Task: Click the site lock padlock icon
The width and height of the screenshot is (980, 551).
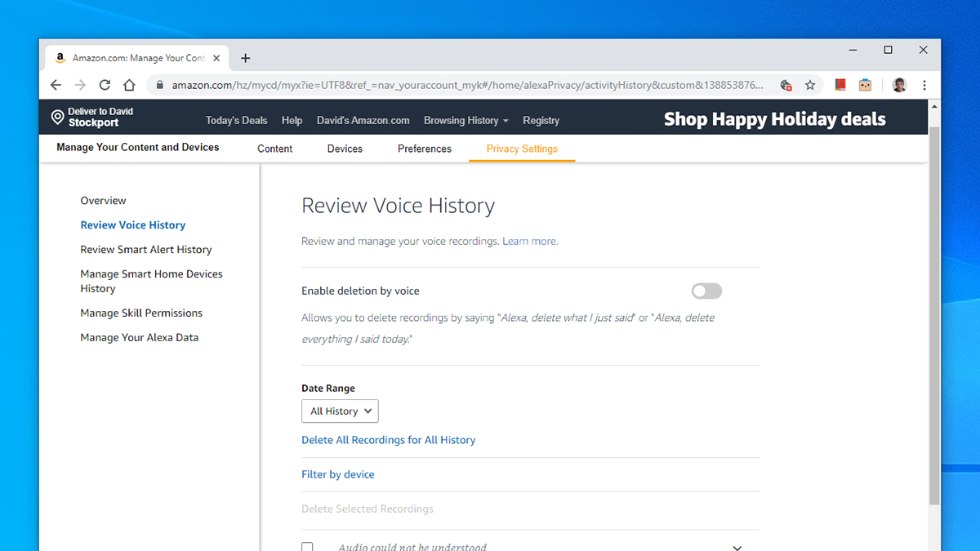Action: tap(159, 85)
